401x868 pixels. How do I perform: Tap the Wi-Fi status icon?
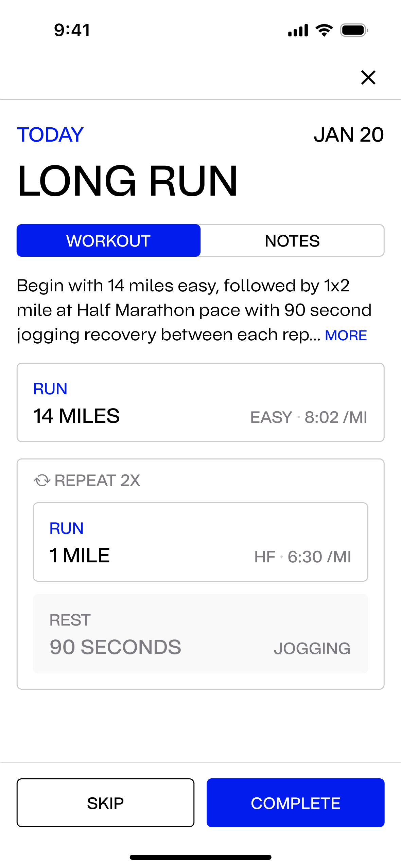[324, 30]
